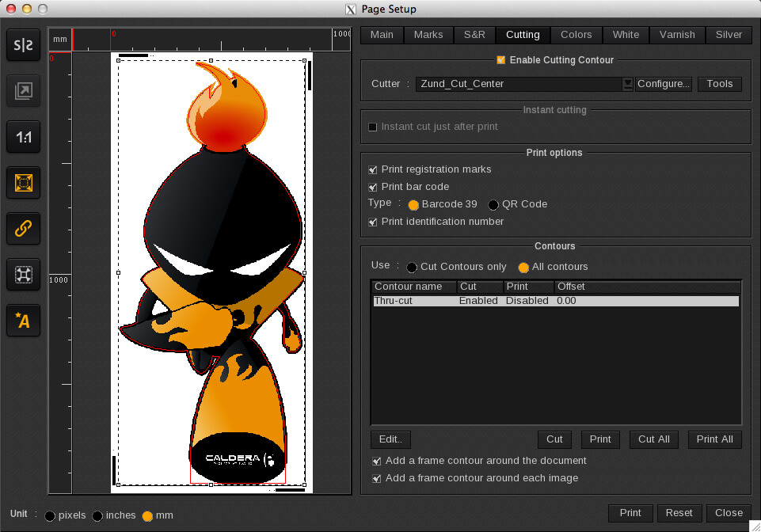The width and height of the screenshot is (761, 532).
Task: Click the Configure... button
Action: (x=664, y=84)
